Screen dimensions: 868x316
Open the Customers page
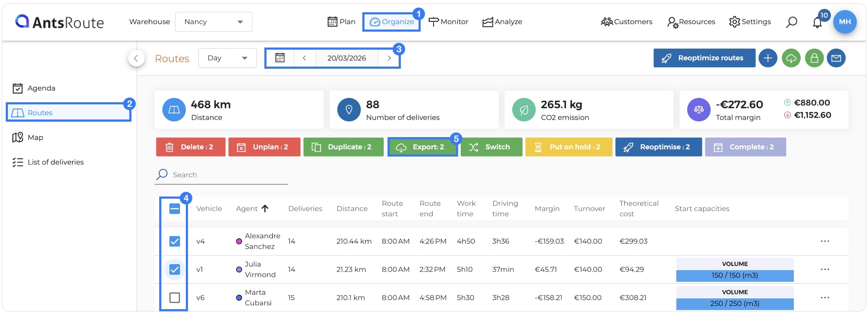[626, 22]
